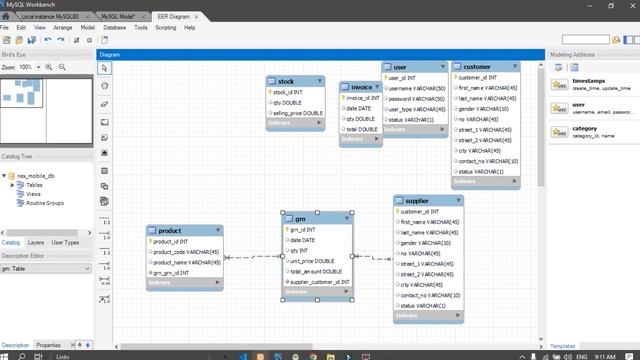Expand the gm table Indexes section
Viewport: 640px width, 360px height.
[x=347, y=291]
